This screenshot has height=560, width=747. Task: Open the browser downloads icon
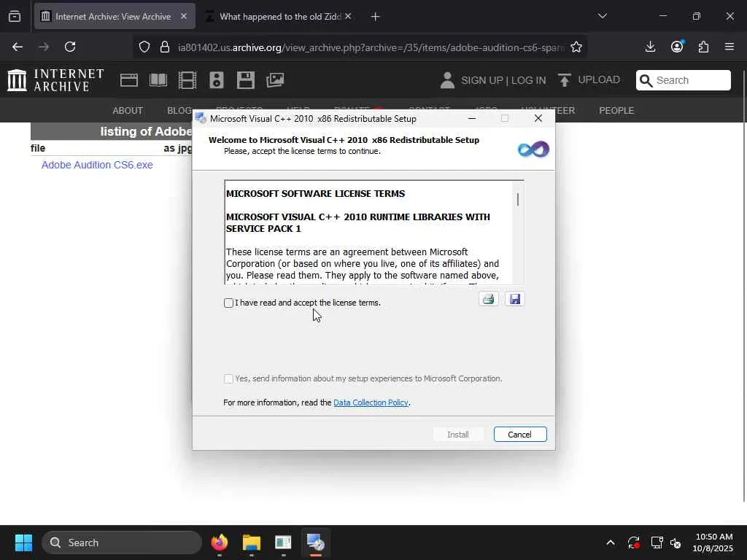[650, 47]
